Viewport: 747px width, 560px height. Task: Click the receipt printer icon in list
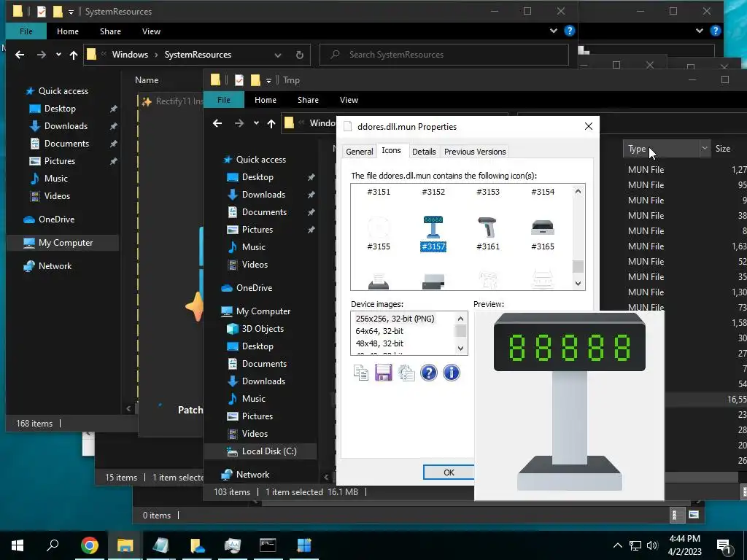[379, 281]
